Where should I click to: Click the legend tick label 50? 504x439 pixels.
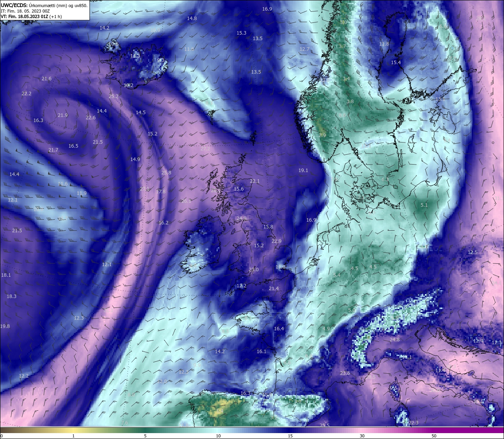pos(434,436)
